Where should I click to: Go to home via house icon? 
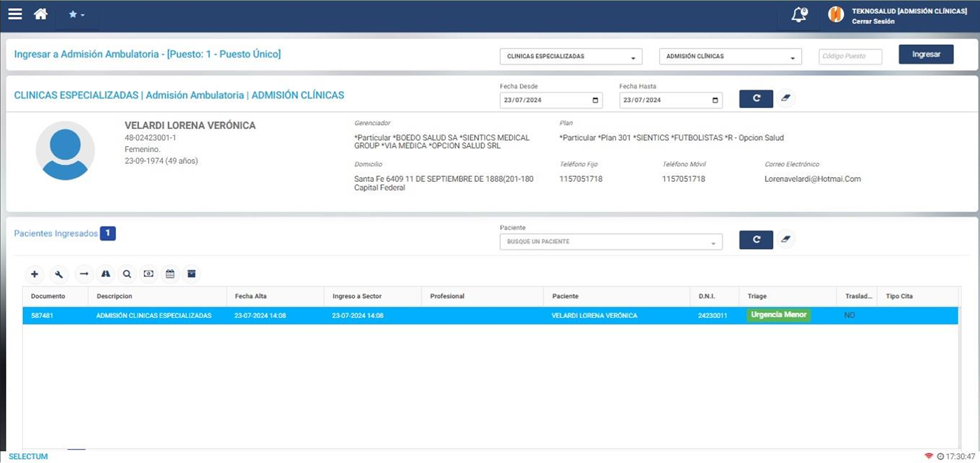[x=40, y=14]
